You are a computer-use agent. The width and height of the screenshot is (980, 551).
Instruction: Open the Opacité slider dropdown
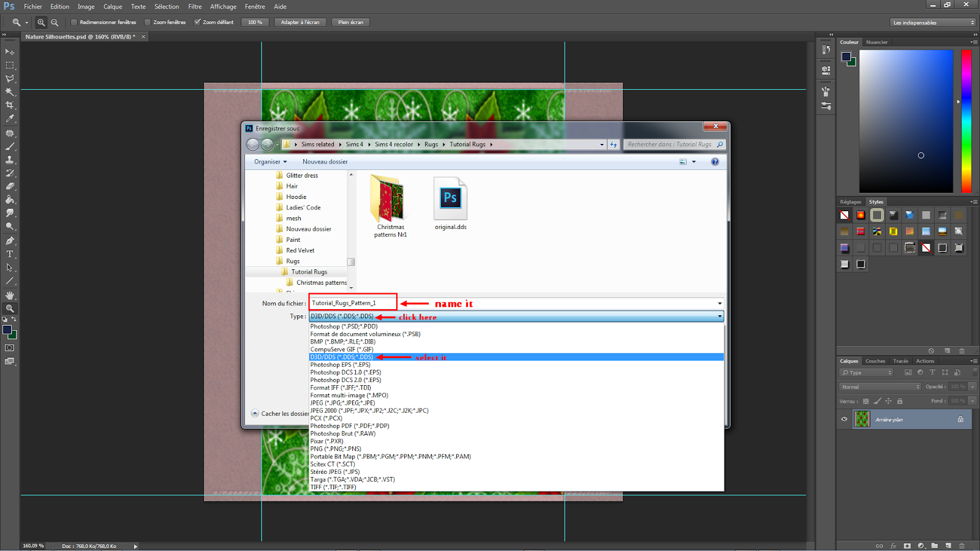point(973,387)
